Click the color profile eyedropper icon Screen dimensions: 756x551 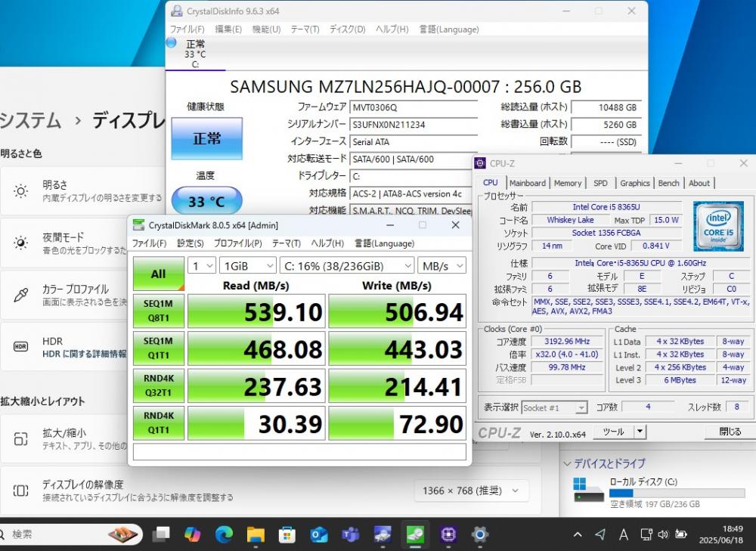tap(20, 295)
